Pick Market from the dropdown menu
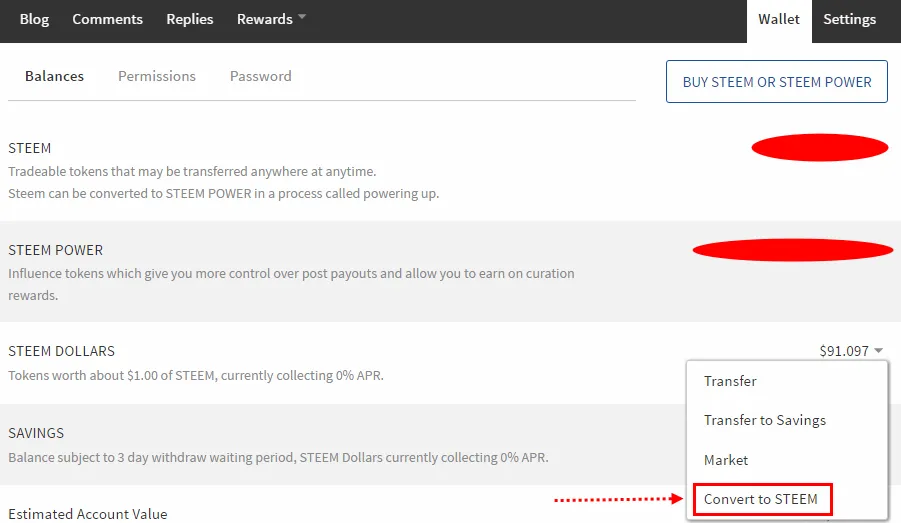Viewport: 901px width, 523px height. pyautogui.click(x=726, y=460)
